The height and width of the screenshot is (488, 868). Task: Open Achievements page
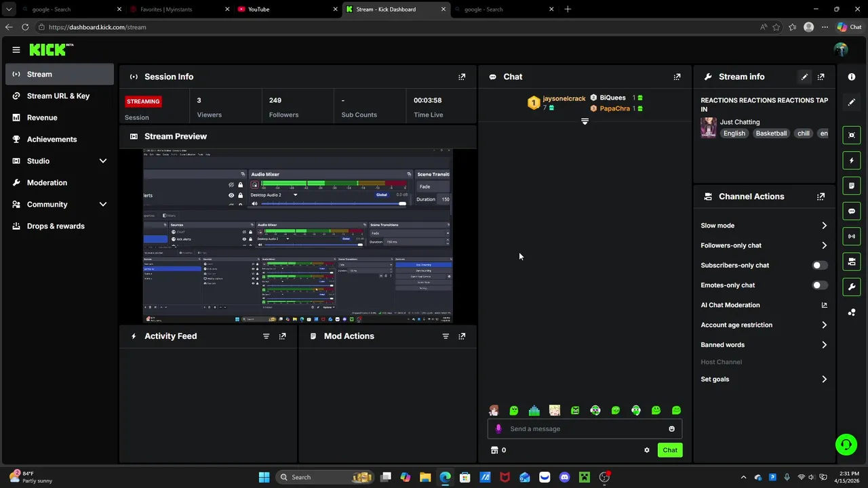(x=60, y=139)
